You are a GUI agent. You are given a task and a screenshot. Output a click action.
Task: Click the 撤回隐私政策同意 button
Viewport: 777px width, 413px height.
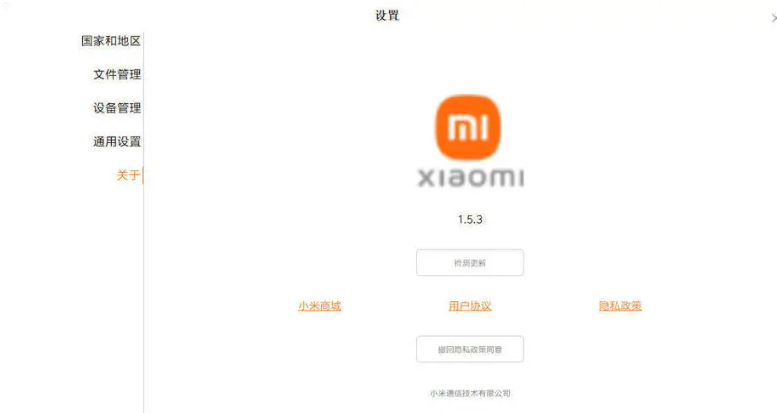coord(470,349)
